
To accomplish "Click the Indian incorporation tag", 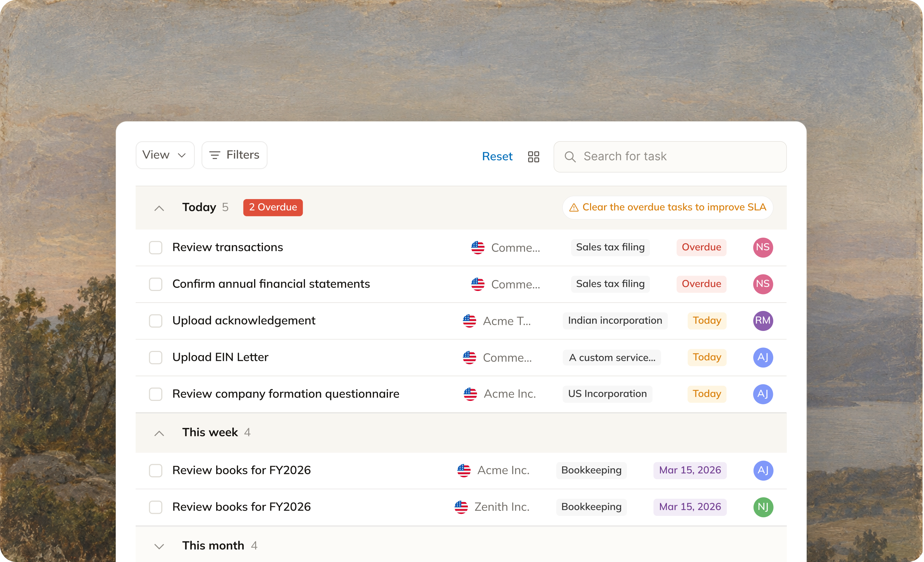I will 615,321.
